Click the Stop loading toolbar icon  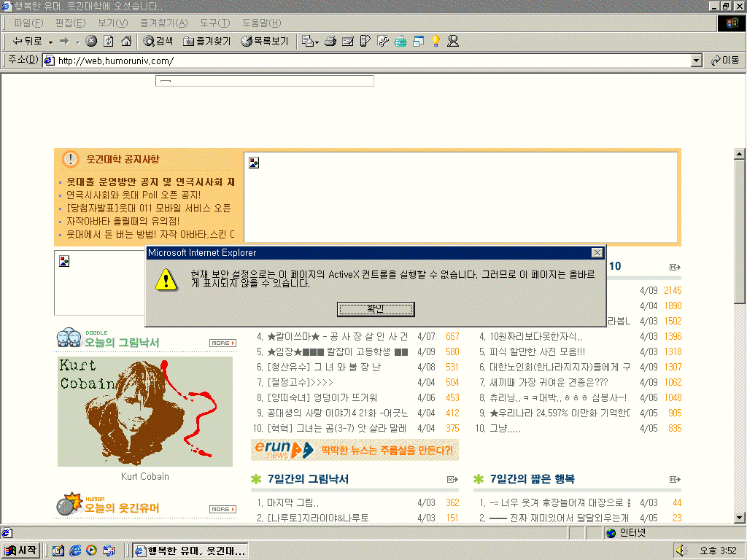(x=91, y=42)
